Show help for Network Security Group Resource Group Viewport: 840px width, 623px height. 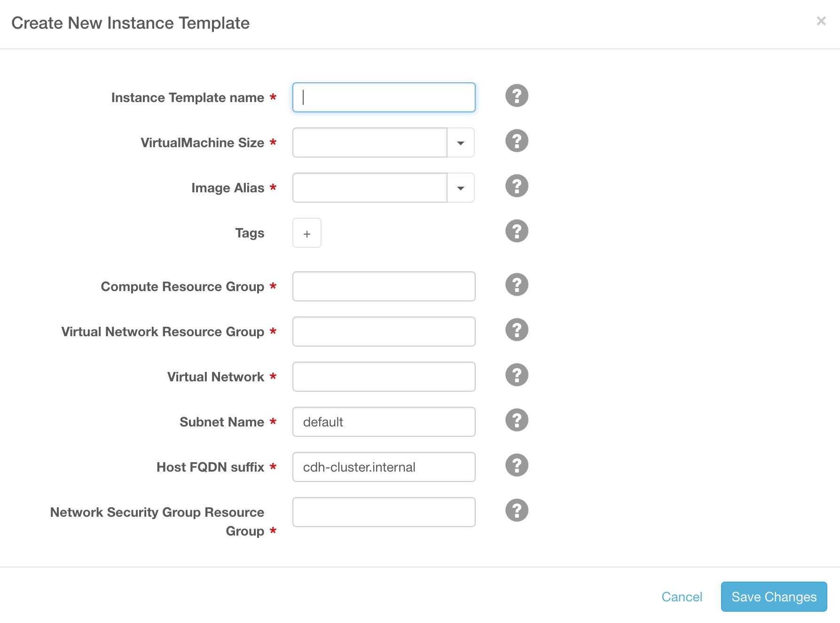517,511
